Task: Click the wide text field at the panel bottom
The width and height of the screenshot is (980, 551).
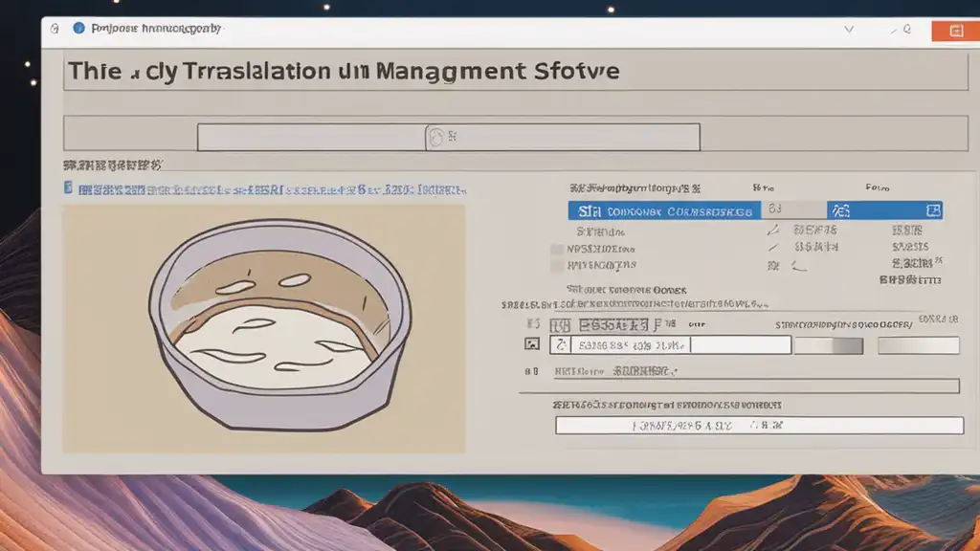Action: (759, 426)
